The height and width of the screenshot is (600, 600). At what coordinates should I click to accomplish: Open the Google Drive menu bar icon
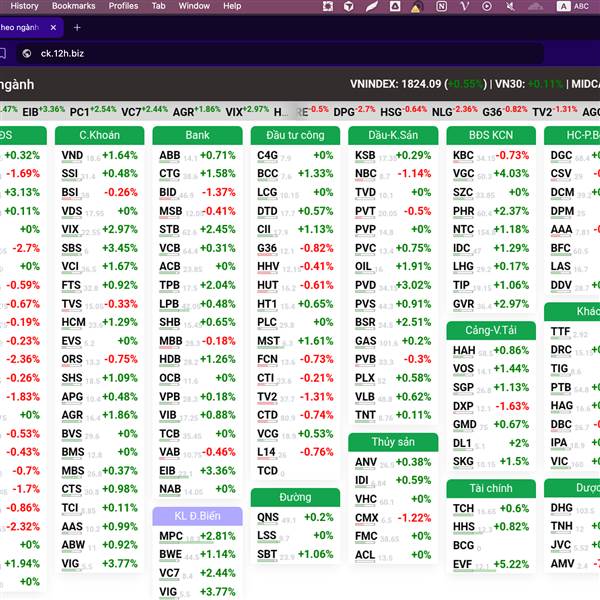(395, 6)
